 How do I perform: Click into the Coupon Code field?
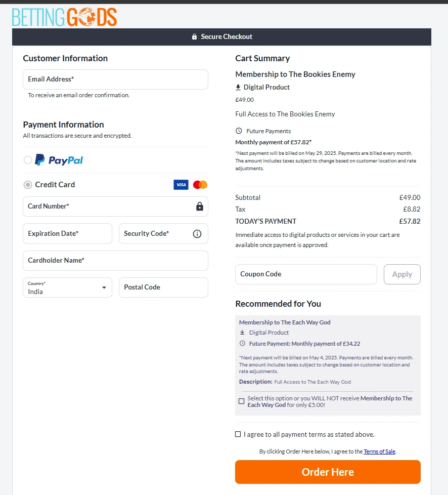(x=306, y=274)
